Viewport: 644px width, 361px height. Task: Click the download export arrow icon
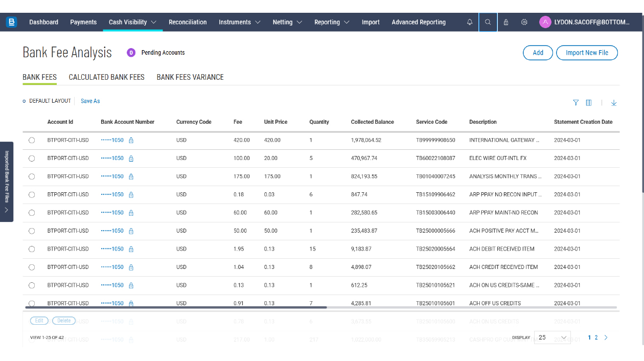pyautogui.click(x=614, y=103)
